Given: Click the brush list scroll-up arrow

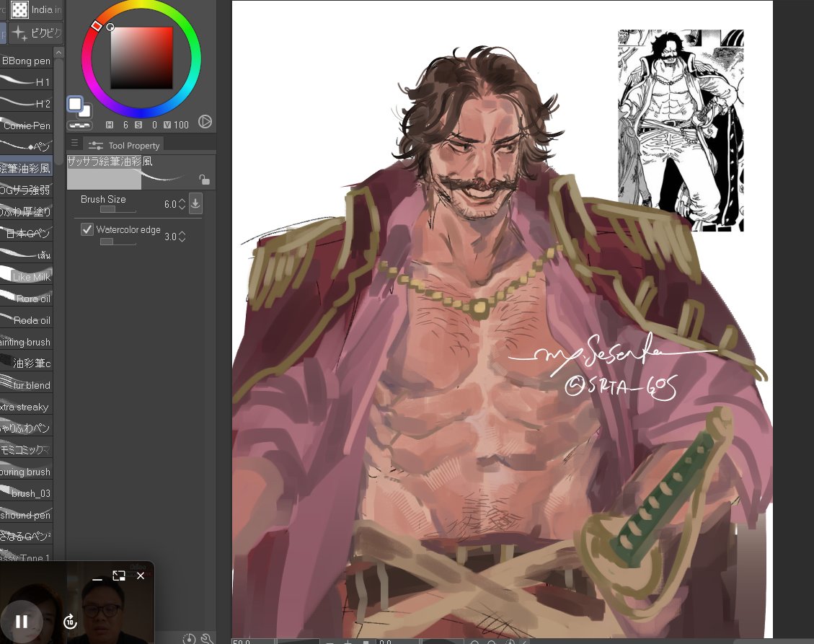Looking at the screenshot, I should [x=58, y=53].
